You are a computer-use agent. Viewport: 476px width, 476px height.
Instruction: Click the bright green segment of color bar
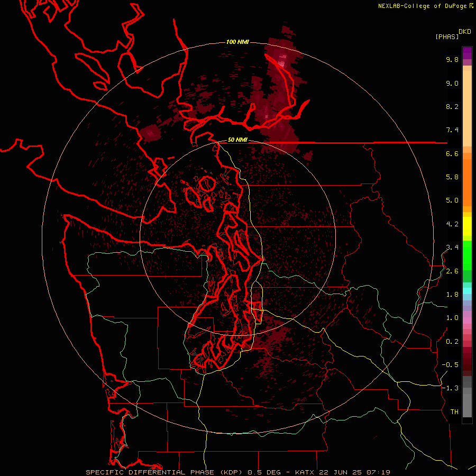coord(467,255)
